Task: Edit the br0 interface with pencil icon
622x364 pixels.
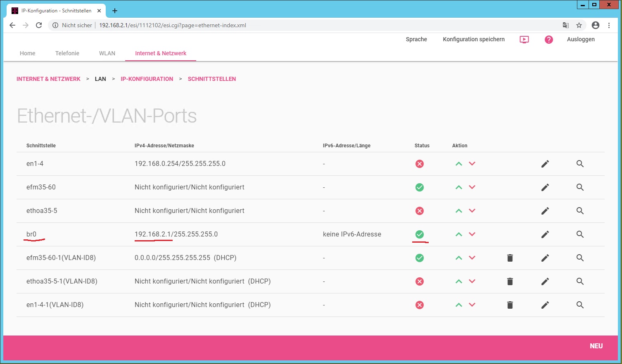Action: tap(545, 234)
